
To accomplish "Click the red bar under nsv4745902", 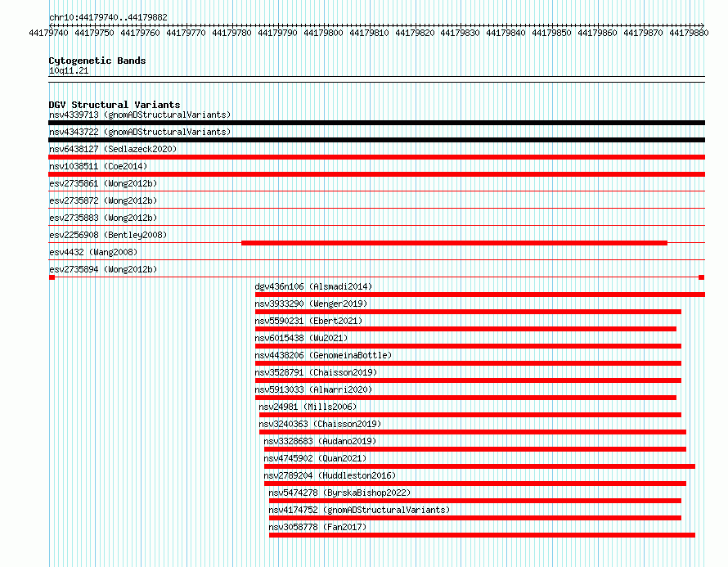I will point(479,466).
